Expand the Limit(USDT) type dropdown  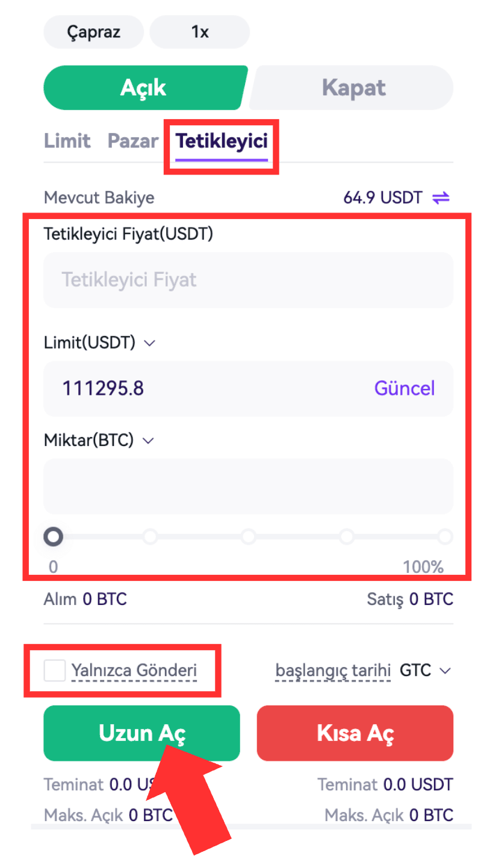point(150,343)
